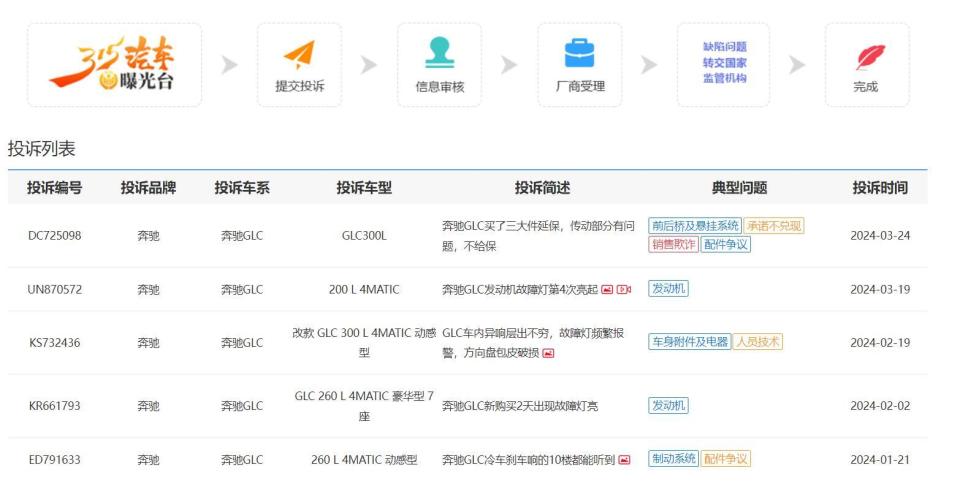
Task: Select the 人员技术 tag
Action: 757,342
